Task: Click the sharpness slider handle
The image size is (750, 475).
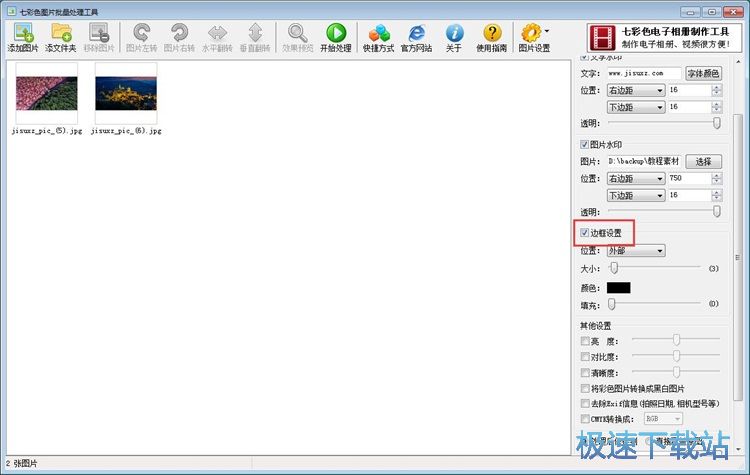Action: click(x=676, y=372)
